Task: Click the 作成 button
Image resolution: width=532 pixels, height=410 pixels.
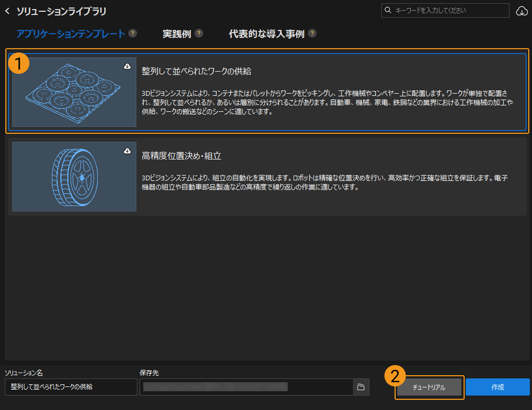Action: coord(497,387)
